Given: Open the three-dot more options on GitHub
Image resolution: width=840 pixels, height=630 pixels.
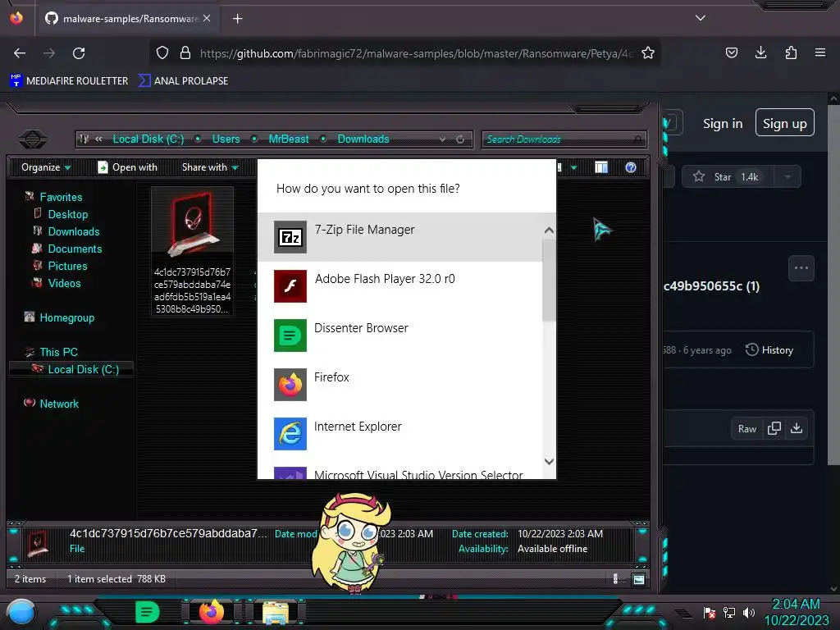Looking at the screenshot, I should 801,268.
